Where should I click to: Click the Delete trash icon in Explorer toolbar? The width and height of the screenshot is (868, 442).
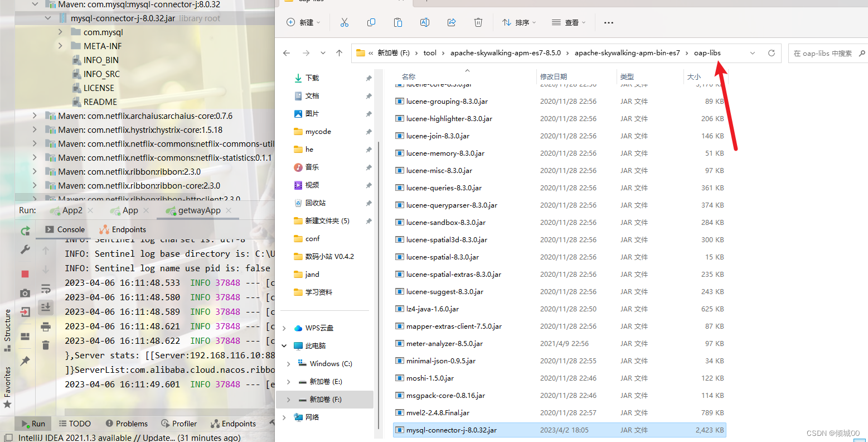coord(478,22)
